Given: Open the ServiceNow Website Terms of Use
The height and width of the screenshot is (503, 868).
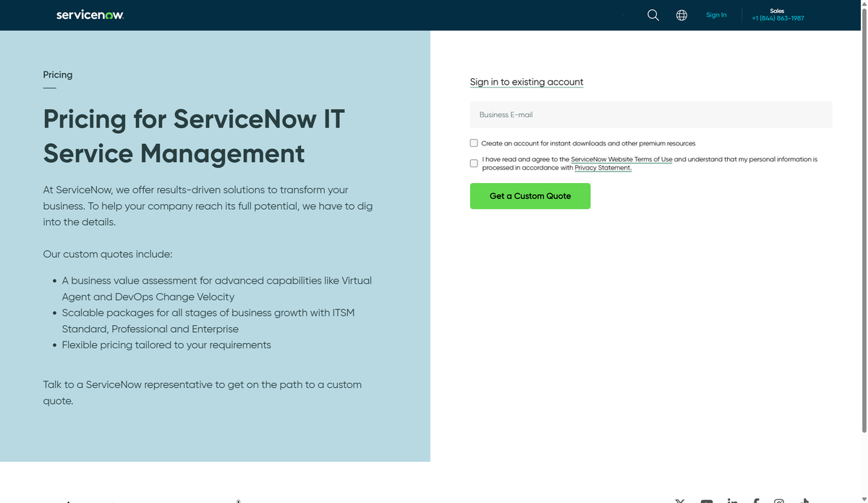Looking at the screenshot, I should (622, 159).
